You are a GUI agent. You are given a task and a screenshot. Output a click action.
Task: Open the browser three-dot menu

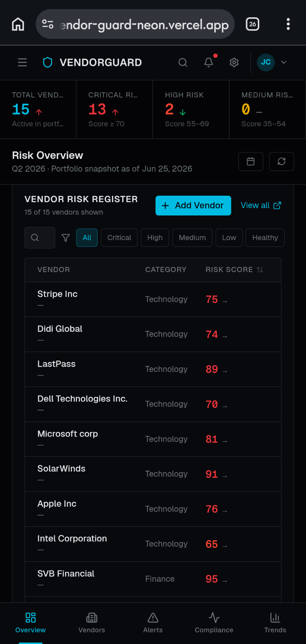coord(288,24)
